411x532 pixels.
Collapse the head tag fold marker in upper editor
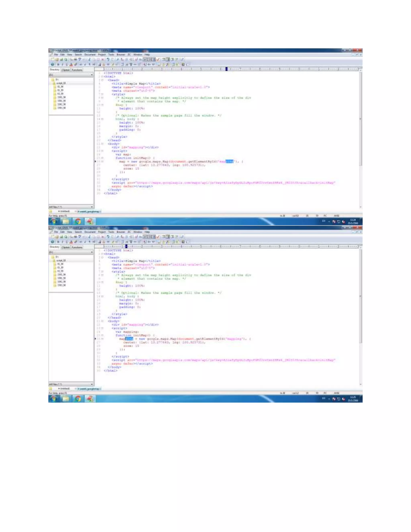pos(103,80)
